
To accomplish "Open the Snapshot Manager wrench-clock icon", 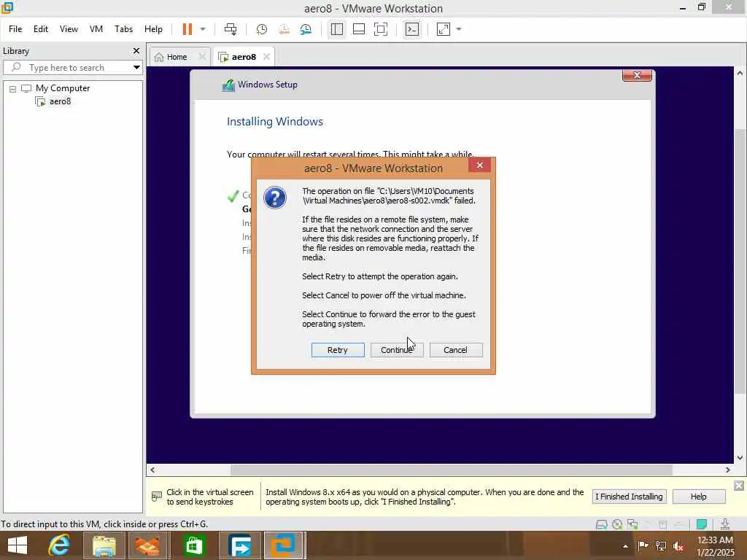I will [306, 29].
